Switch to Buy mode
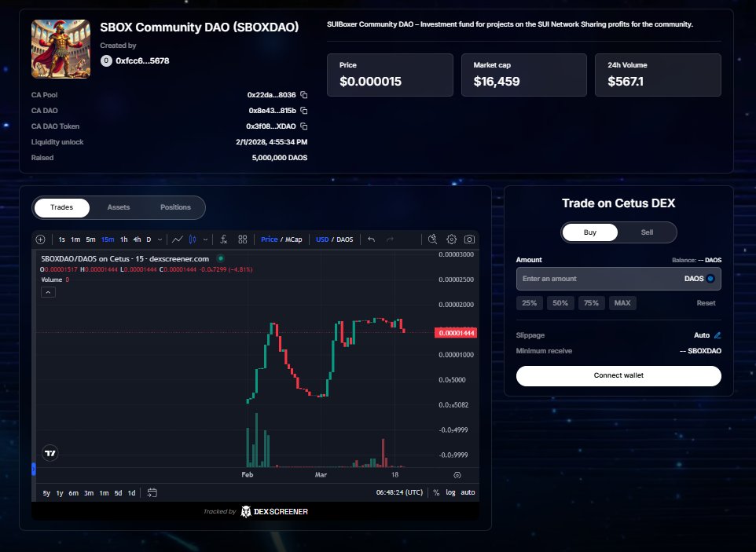 point(590,232)
